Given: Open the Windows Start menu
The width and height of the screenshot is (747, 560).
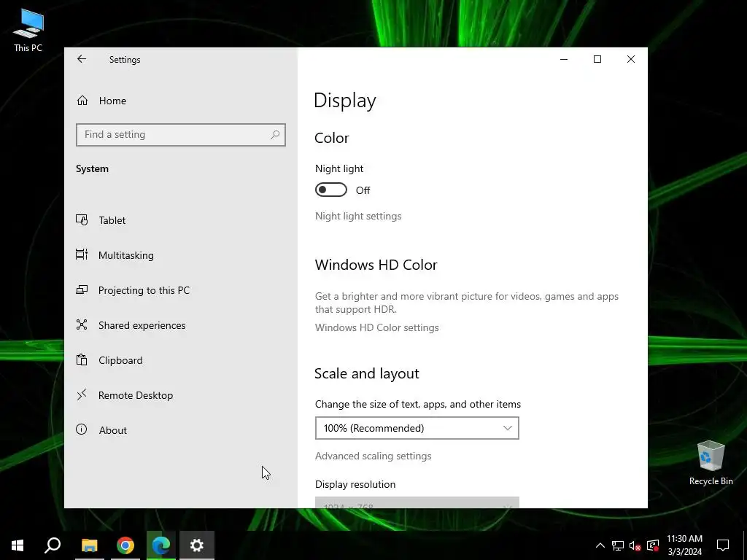Looking at the screenshot, I should point(18,545).
